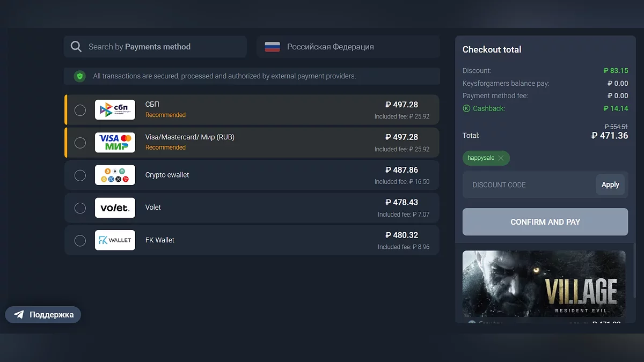Click the Russian flag icon

click(273, 47)
